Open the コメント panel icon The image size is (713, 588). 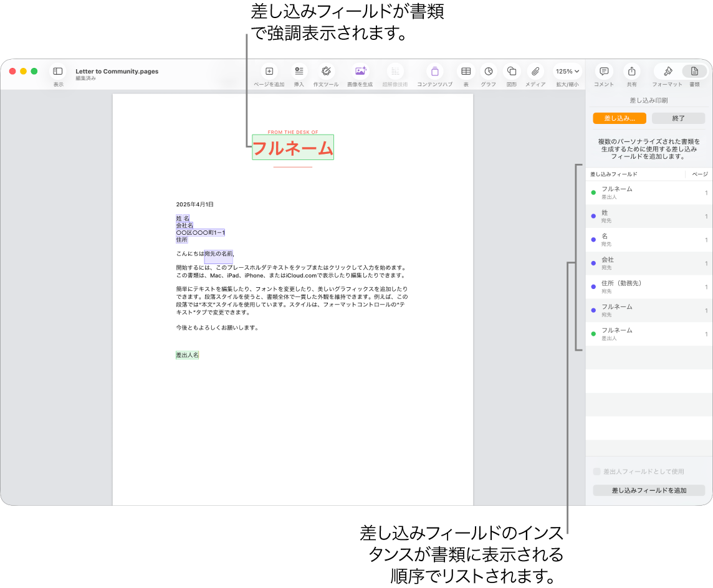click(603, 70)
